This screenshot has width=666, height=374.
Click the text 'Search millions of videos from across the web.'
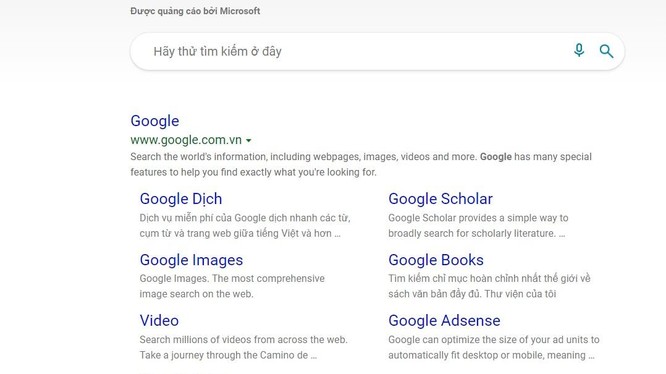point(243,340)
